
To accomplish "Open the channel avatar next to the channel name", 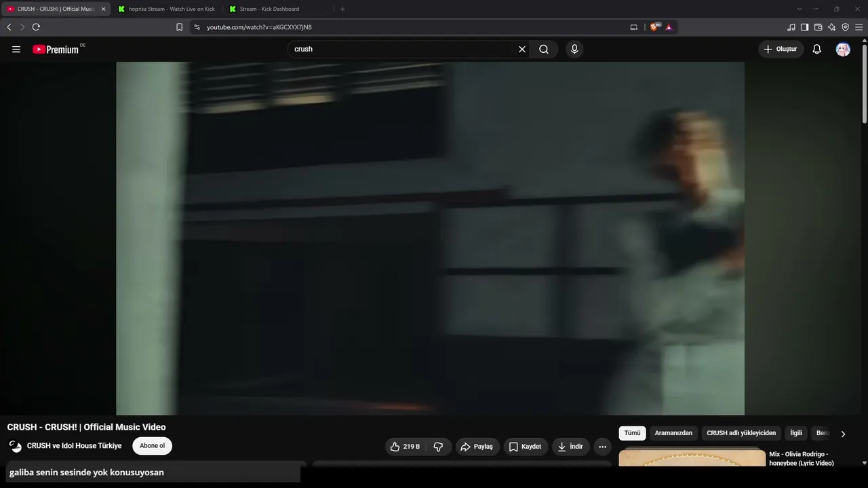I will (x=15, y=446).
